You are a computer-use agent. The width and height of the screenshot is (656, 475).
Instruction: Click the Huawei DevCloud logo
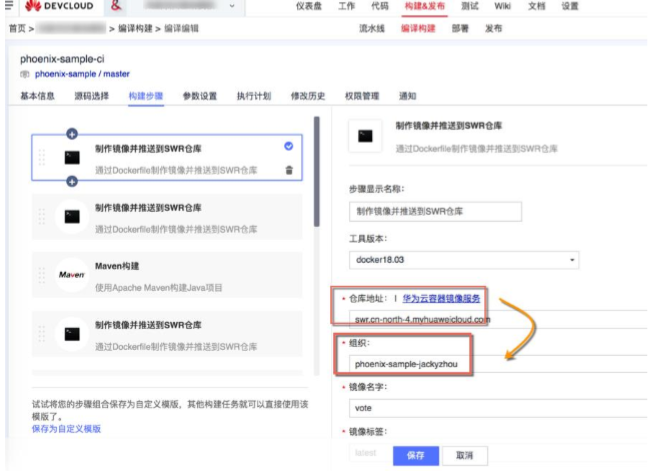click(x=59, y=6)
